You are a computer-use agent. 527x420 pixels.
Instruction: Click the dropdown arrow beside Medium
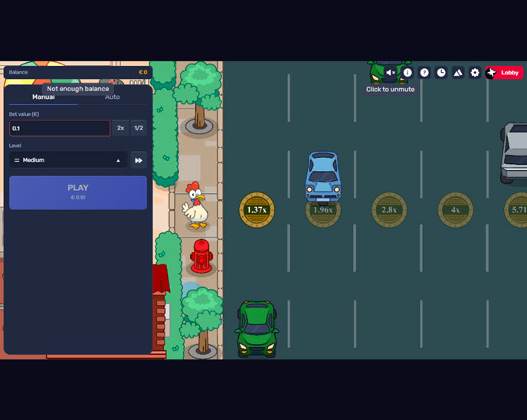point(118,160)
